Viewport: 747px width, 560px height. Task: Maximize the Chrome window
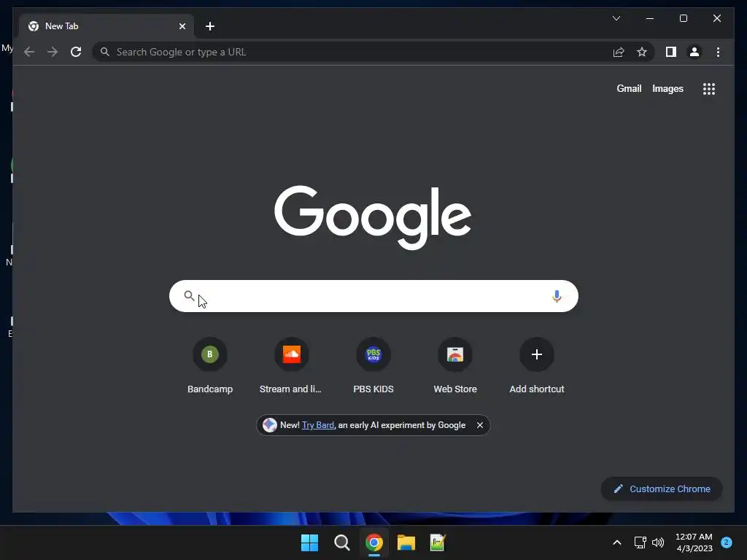tap(683, 18)
